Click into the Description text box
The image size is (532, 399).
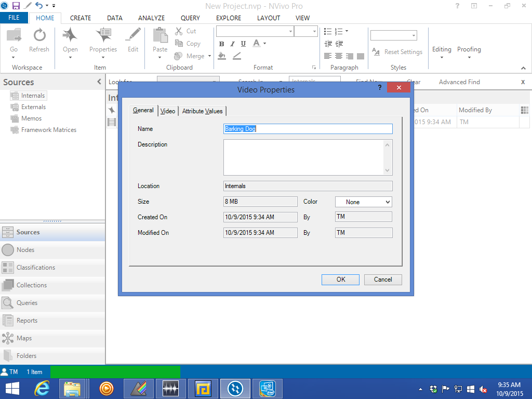[303, 157]
